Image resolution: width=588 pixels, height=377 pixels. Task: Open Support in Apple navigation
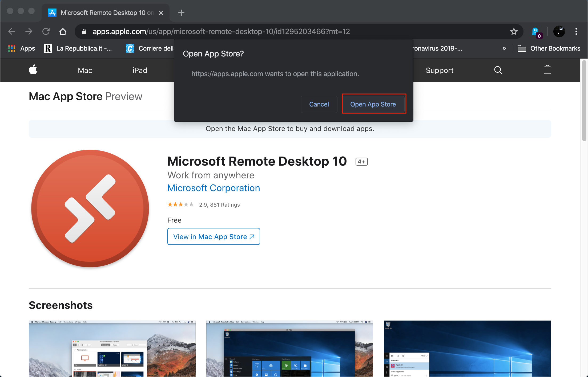pyautogui.click(x=440, y=70)
